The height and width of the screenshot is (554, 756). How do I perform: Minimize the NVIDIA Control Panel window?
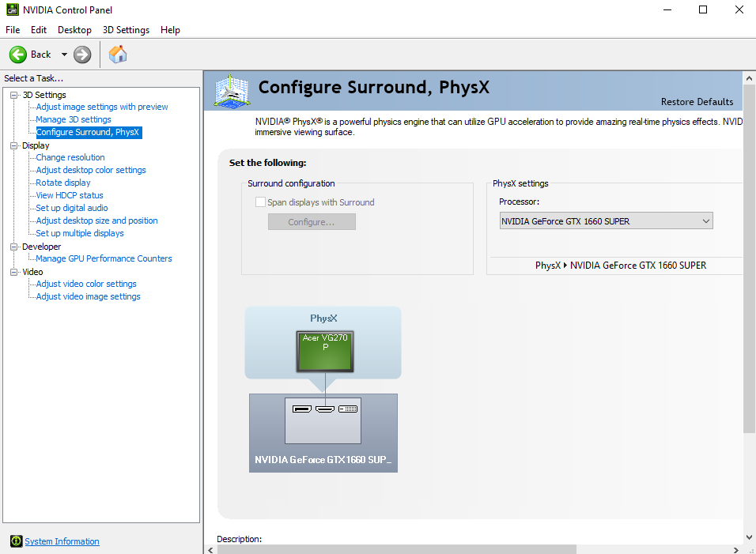[667, 9]
